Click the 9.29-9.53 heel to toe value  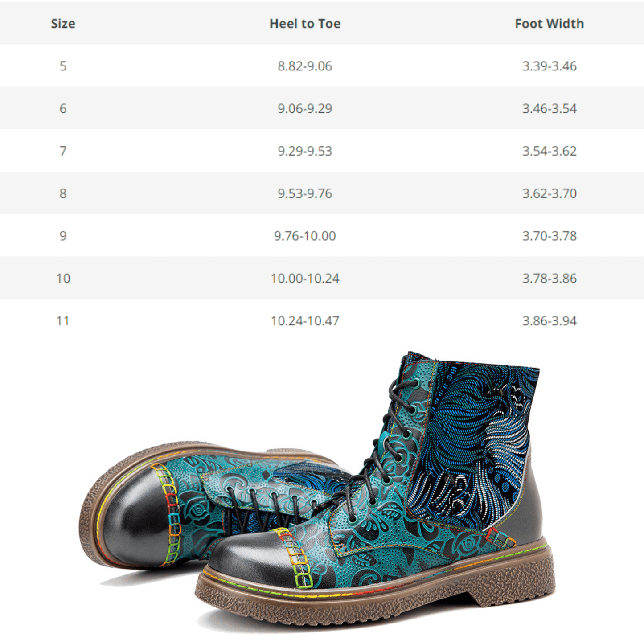click(305, 151)
